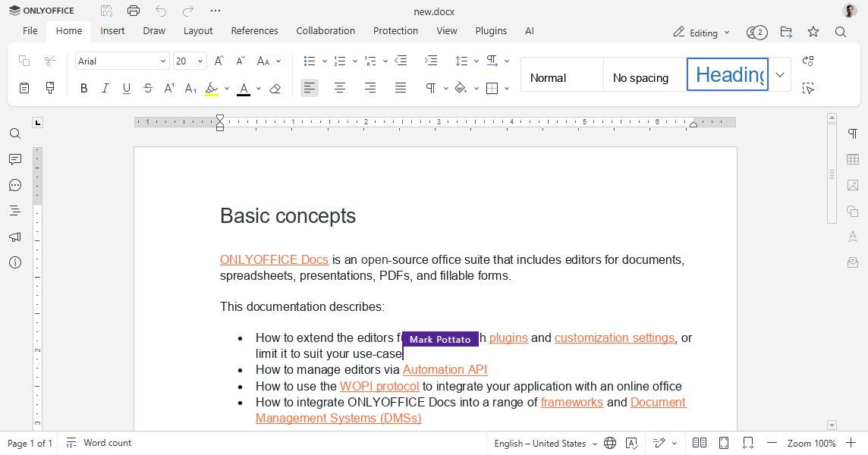Screen dimensions: 868x455
Task: Switch to the References tab
Action: click(255, 31)
